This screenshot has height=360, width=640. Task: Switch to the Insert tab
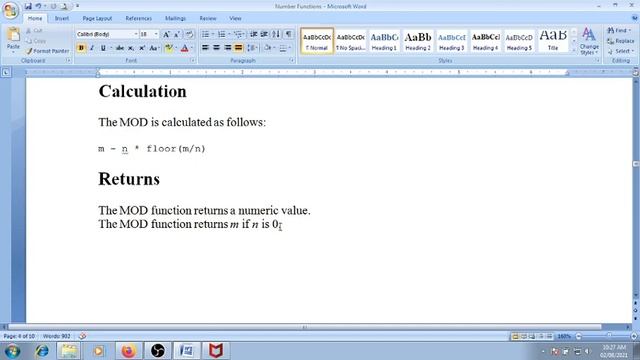pyautogui.click(x=62, y=18)
